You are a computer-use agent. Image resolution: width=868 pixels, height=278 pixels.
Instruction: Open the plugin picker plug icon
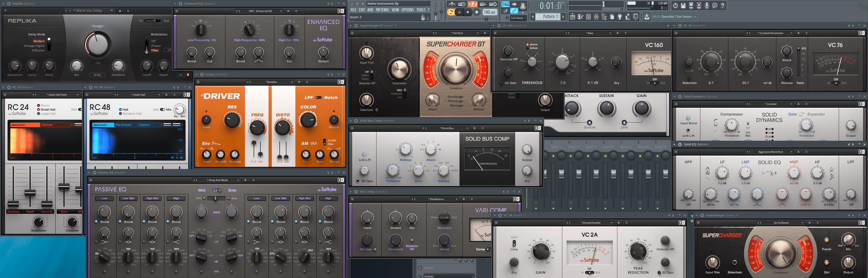coord(620,17)
